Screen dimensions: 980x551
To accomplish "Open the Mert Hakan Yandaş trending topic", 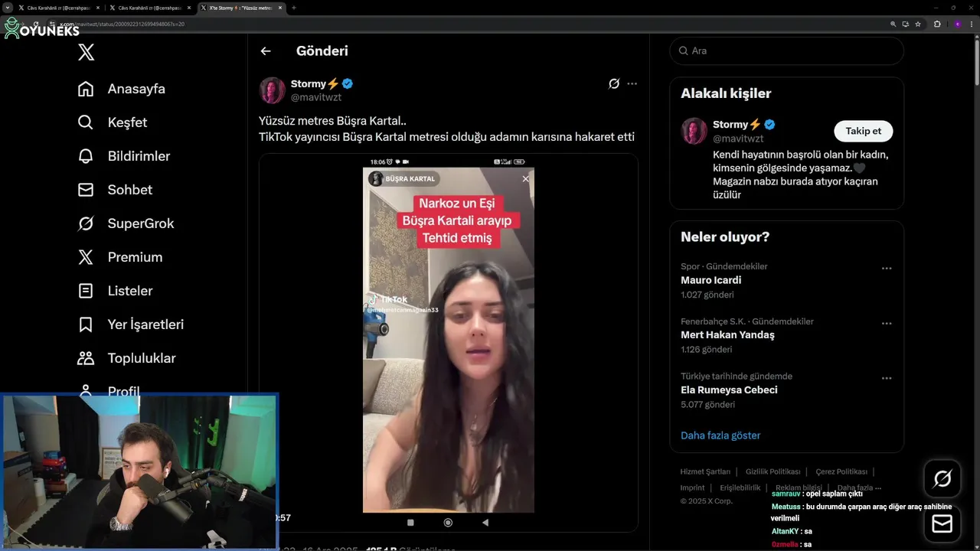I will coord(727,334).
